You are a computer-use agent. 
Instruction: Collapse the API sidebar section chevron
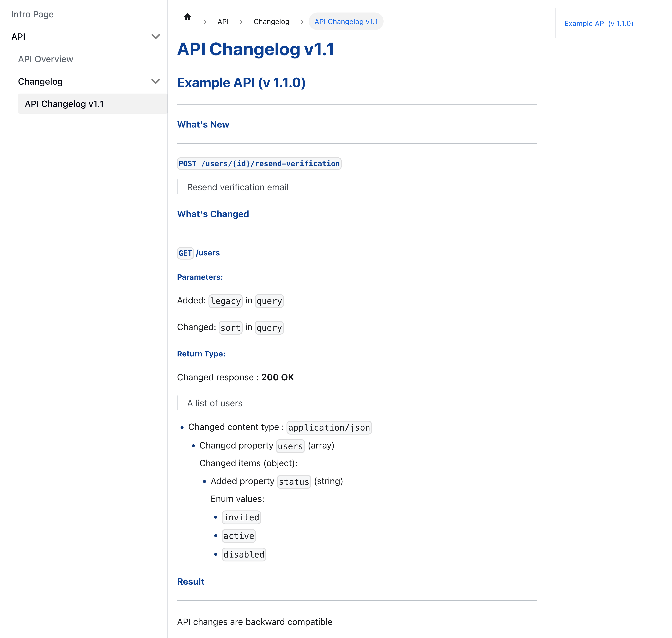pyautogui.click(x=155, y=37)
